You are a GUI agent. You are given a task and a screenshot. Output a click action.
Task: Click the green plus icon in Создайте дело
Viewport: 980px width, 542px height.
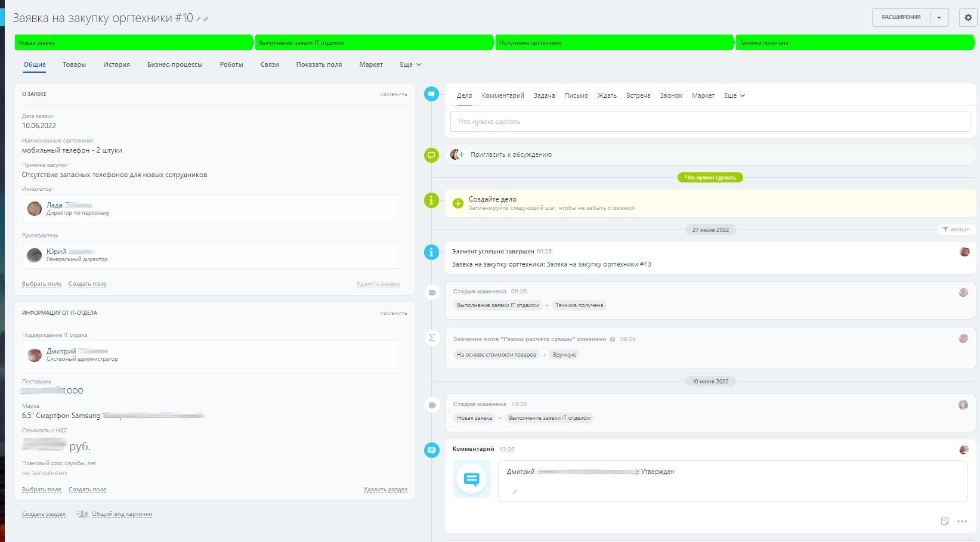pos(458,203)
